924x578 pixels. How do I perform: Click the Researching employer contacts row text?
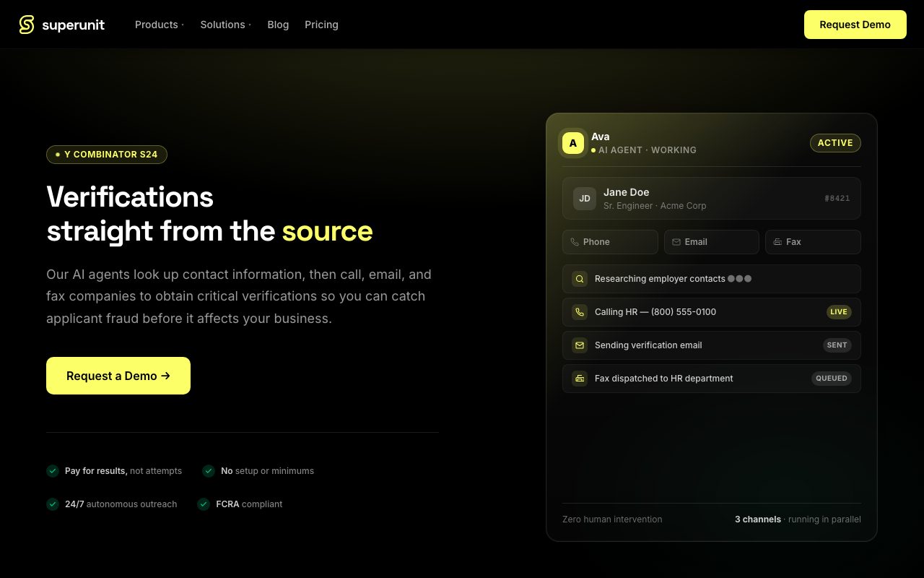pyautogui.click(x=660, y=279)
